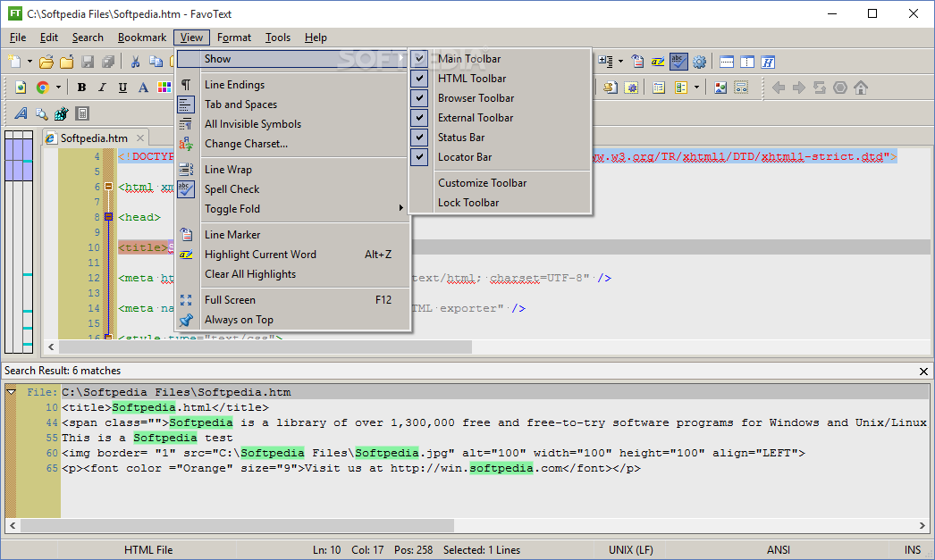Open the list form dropdown arrow in HTML toolbar
The width and height of the screenshot is (935, 560).
pos(695,88)
